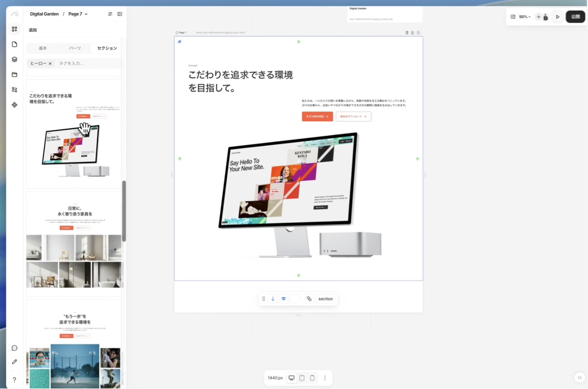Toggle left panel collapse icon

click(x=120, y=14)
